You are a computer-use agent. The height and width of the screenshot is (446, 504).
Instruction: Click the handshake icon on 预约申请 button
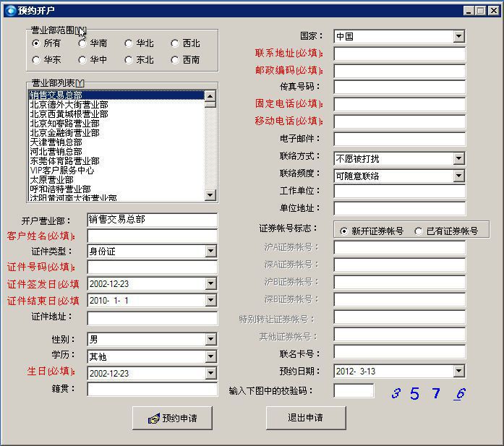[153, 419]
